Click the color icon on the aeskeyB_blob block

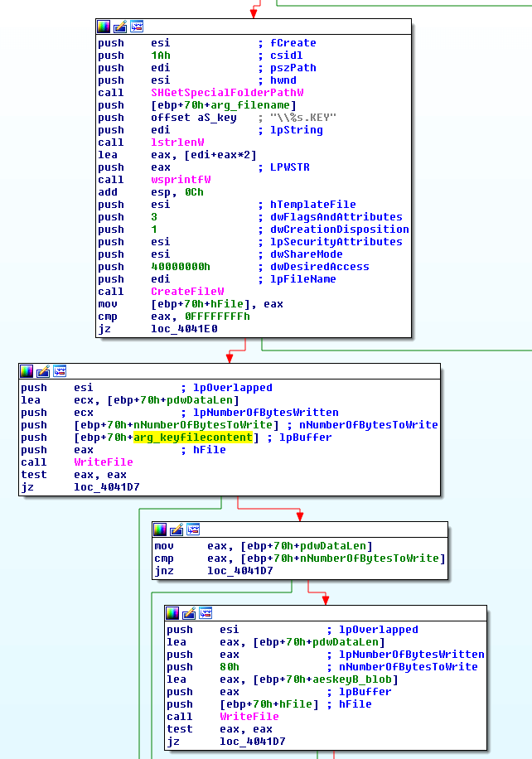(172, 613)
